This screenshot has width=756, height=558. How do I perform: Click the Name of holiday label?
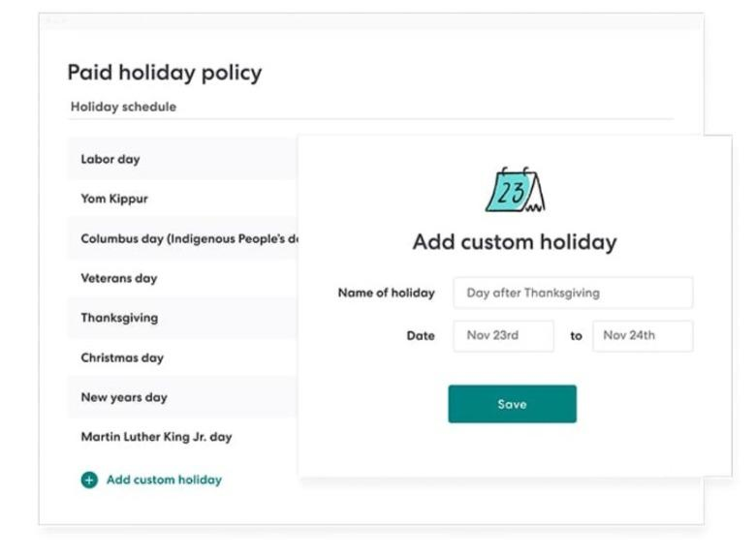coord(386,293)
